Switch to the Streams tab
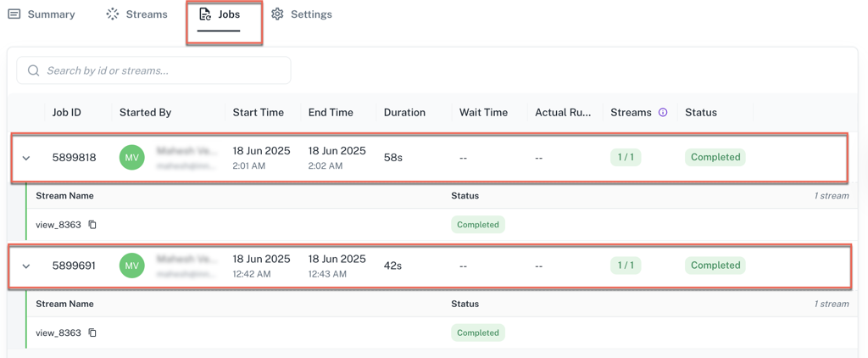The height and width of the screenshot is (358, 868). [136, 14]
